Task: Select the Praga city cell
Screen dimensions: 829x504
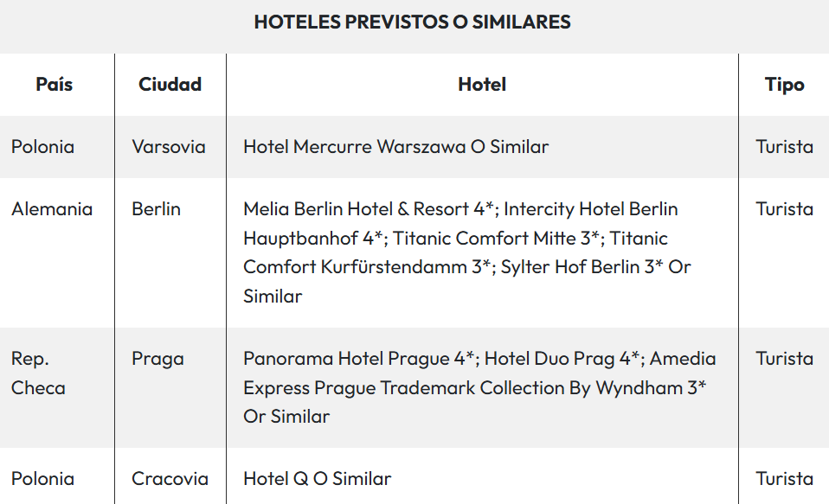Action: click(157, 359)
